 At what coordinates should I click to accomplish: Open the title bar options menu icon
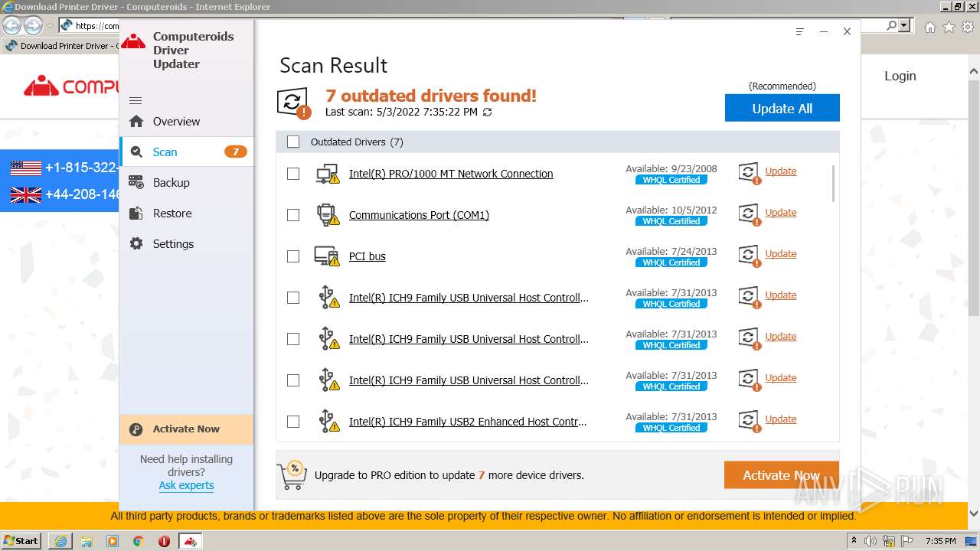(x=799, y=31)
